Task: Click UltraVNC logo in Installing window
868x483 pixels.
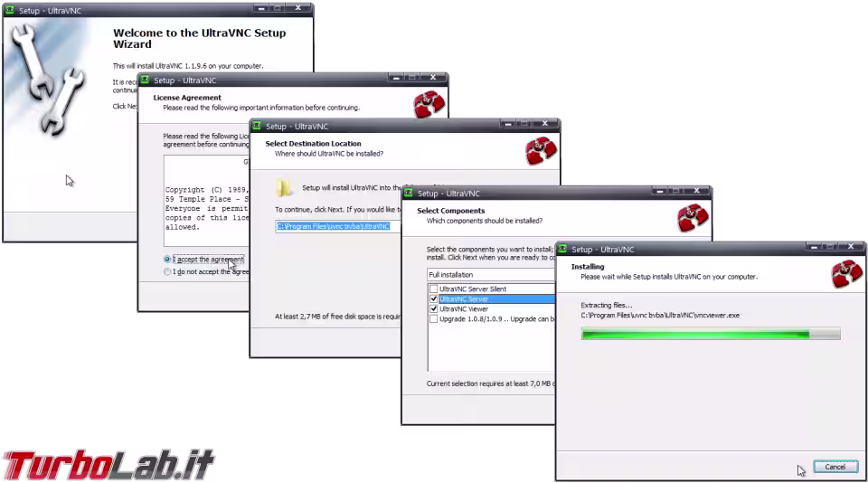Action: pos(846,273)
